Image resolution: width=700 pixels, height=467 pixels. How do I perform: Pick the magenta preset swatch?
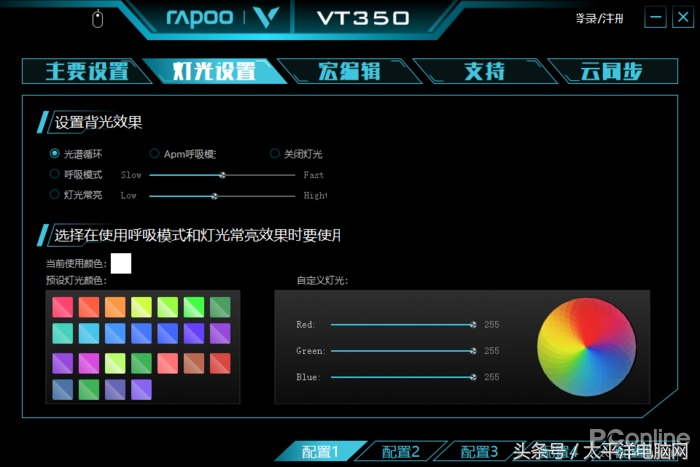tap(89, 363)
